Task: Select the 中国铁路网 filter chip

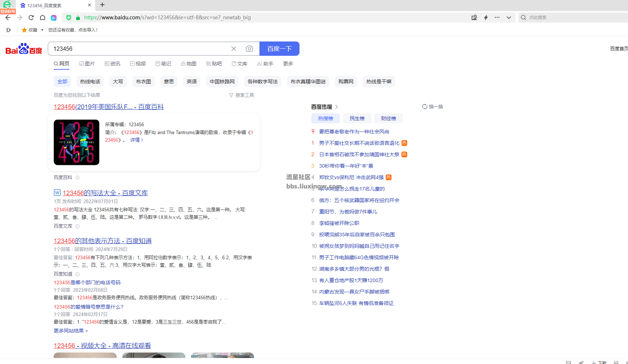Action: coord(222,82)
